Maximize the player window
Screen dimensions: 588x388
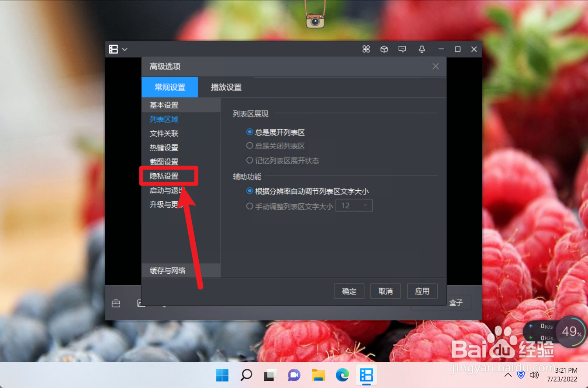[458, 49]
